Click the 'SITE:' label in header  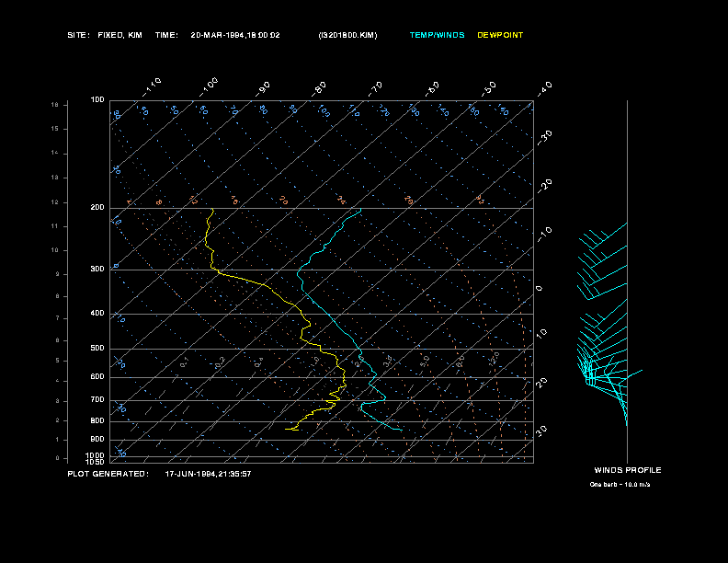coord(78,35)
